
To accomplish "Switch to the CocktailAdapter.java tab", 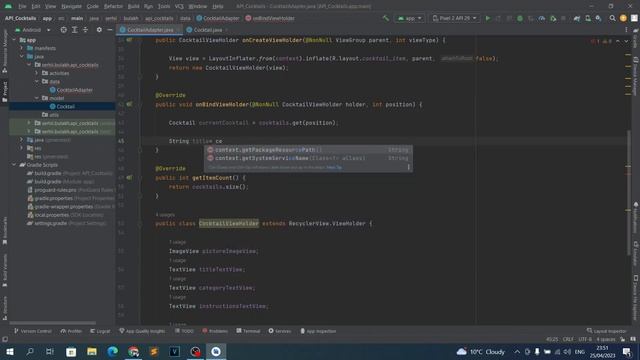I will point(149,30).
